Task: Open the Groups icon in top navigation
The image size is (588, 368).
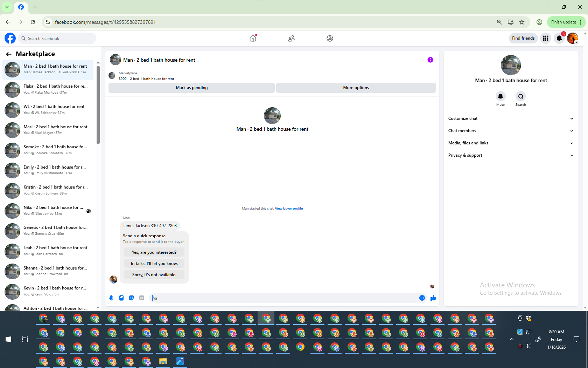Action: point(330,39)
